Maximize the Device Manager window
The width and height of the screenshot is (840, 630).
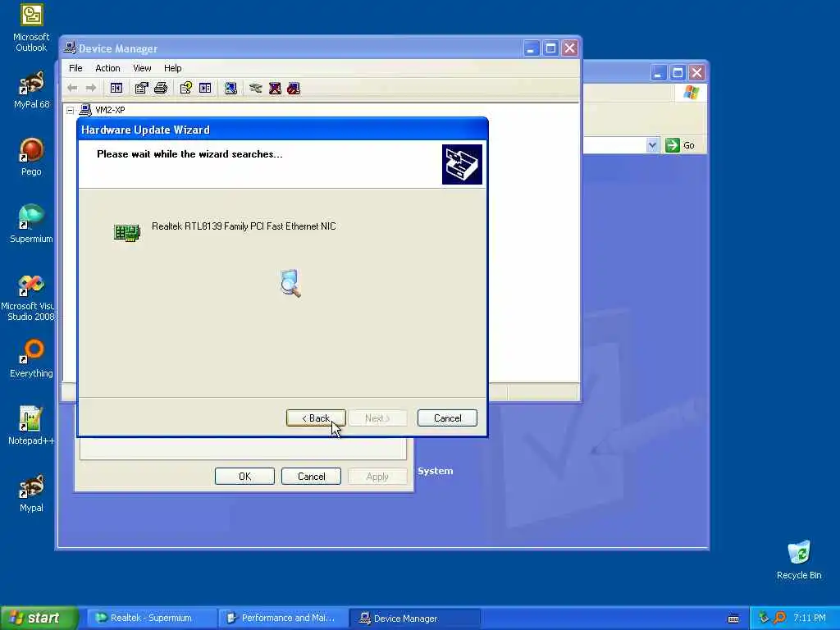[550, 48]
